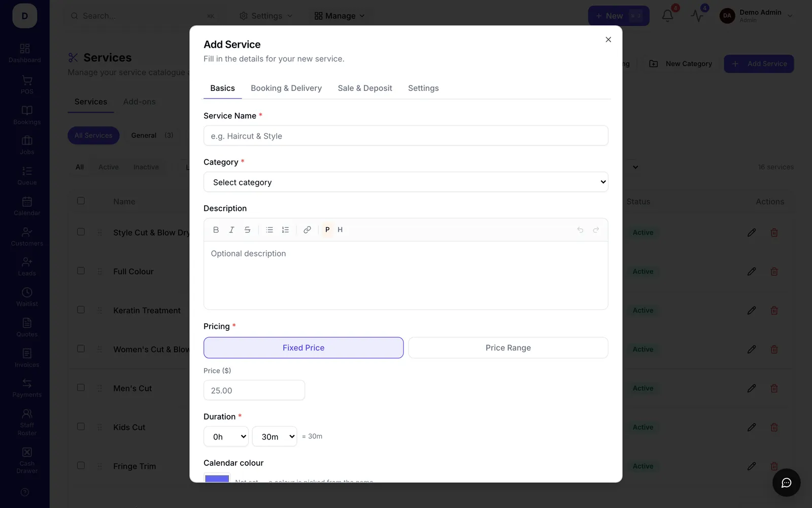This screenshot has height=508, width=812.
Task: Tick checkbox for Keratin Treatment row
Action: point(81,310)
